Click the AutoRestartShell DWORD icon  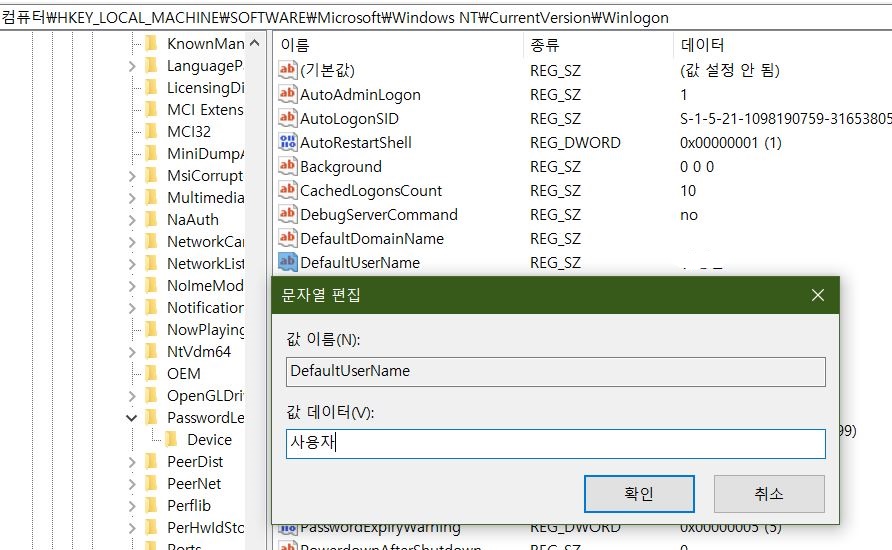tap(287, 142)
